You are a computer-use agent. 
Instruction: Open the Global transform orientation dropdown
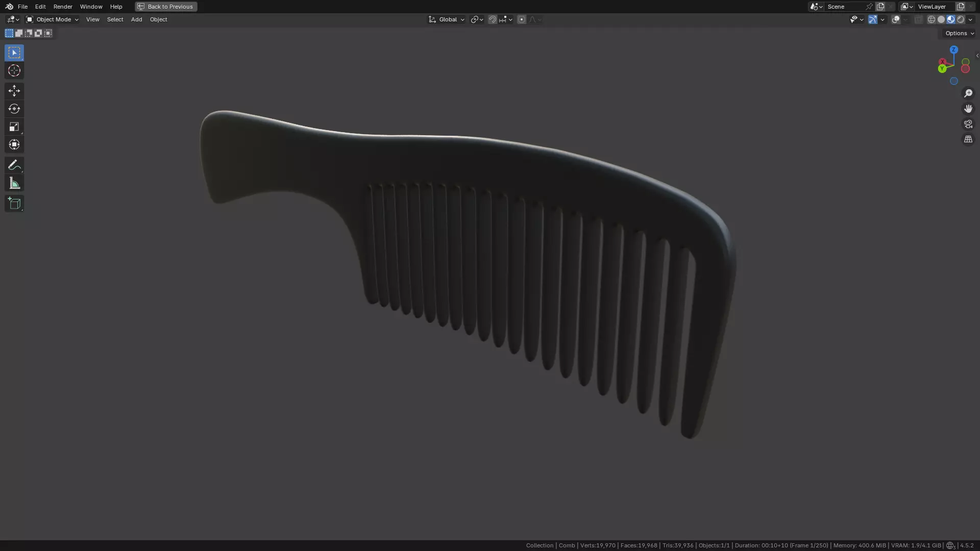point(447,19)
